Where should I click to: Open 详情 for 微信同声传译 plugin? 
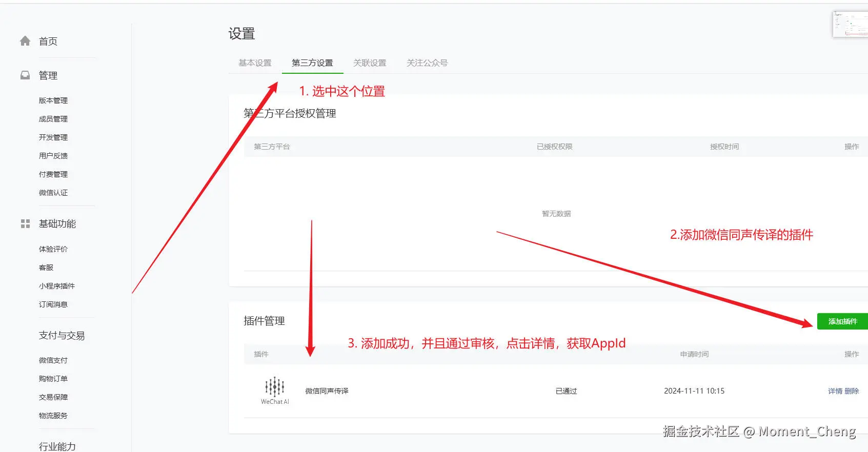pyautogui.click(x=835, y=391)
